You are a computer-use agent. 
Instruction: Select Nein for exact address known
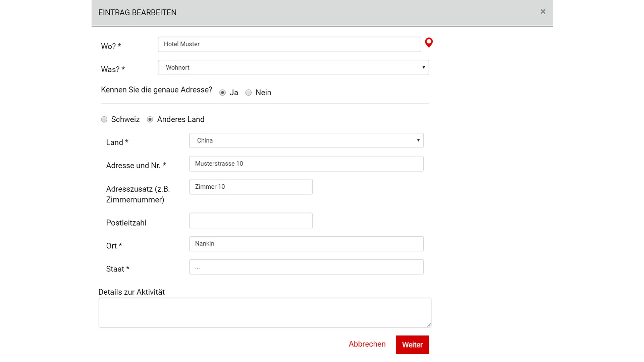(248, 93)
